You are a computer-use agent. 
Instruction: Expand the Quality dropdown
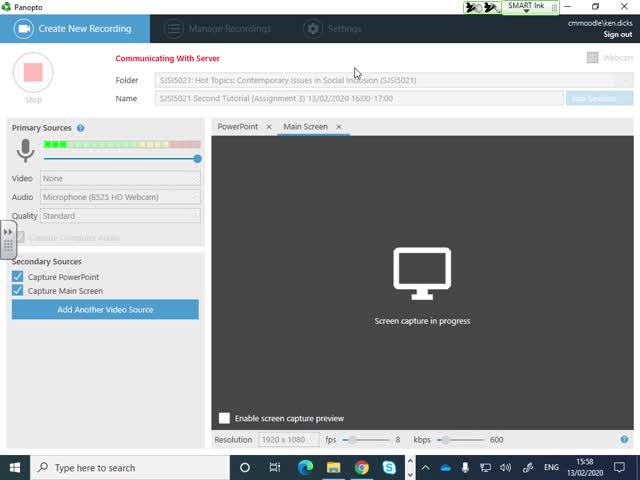coord(120,216)
